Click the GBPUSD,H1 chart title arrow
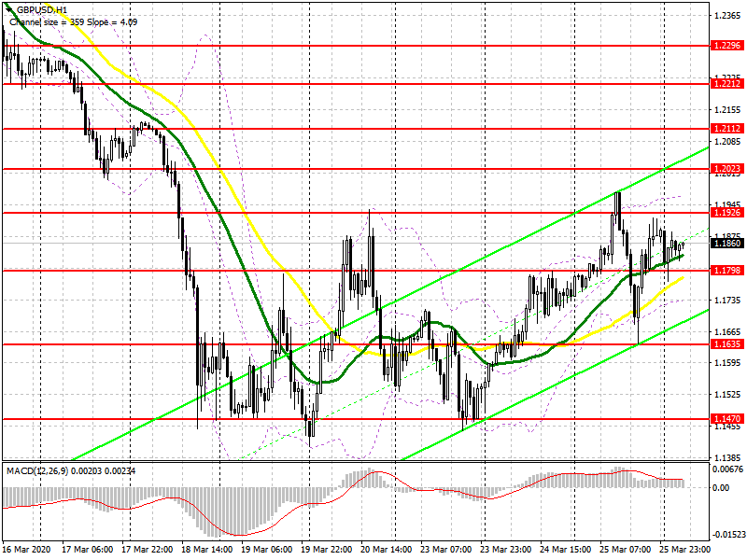The width and height of the screenshot is (747, 560). pos(9,10)
